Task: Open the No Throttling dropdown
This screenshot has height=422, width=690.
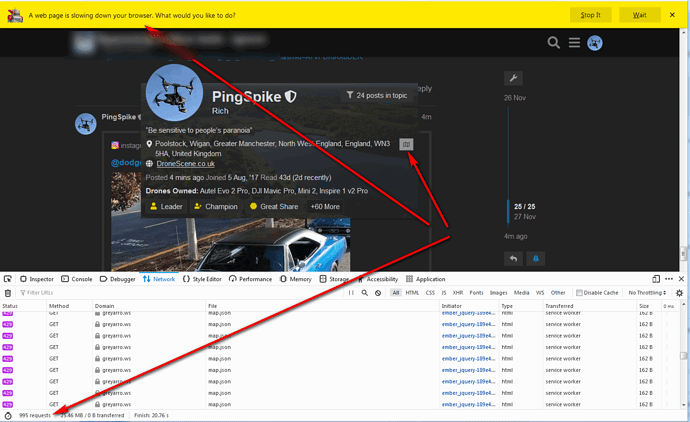Action: 647,293
